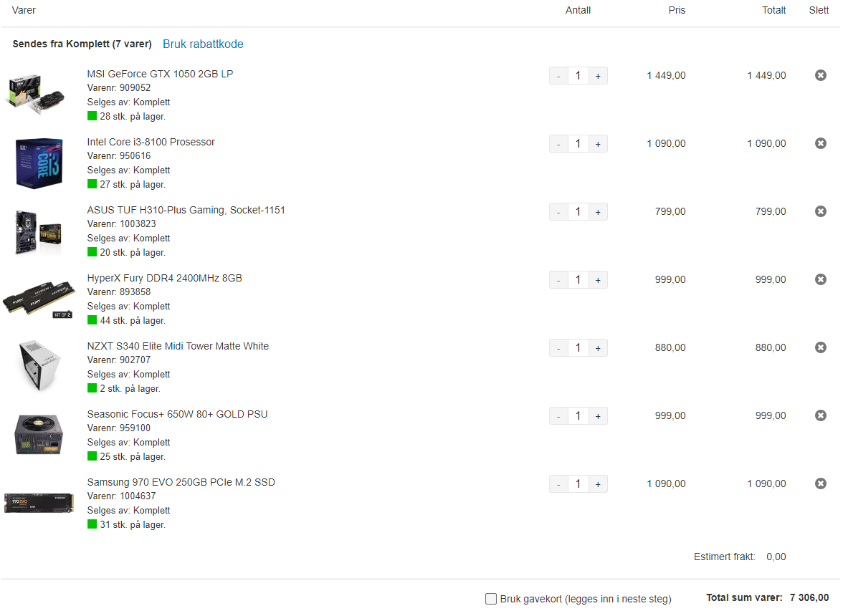This screenshot has height=616, width=843.
Task: Click the Samsung 970 EVO SSD thumbnail
Action: [39, 504]
